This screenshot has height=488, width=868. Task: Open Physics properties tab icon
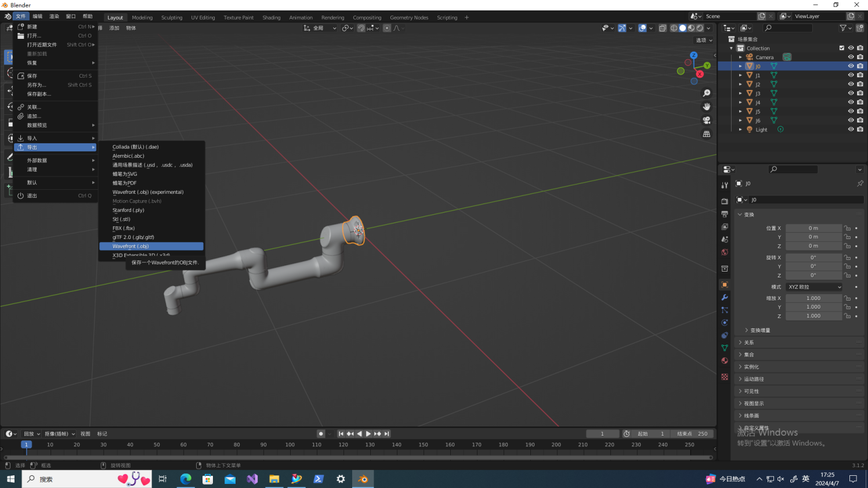tap(725, 323)
